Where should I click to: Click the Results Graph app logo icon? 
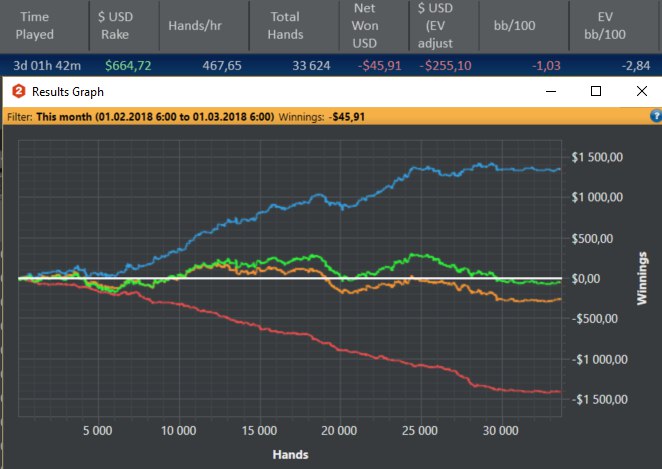[19, 91]
